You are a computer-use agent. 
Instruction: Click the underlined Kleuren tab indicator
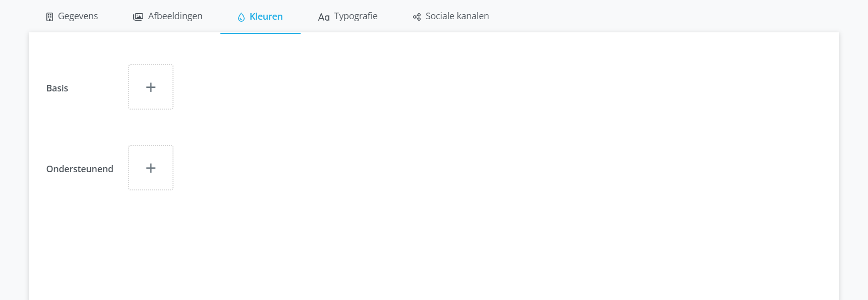(260, 33)
